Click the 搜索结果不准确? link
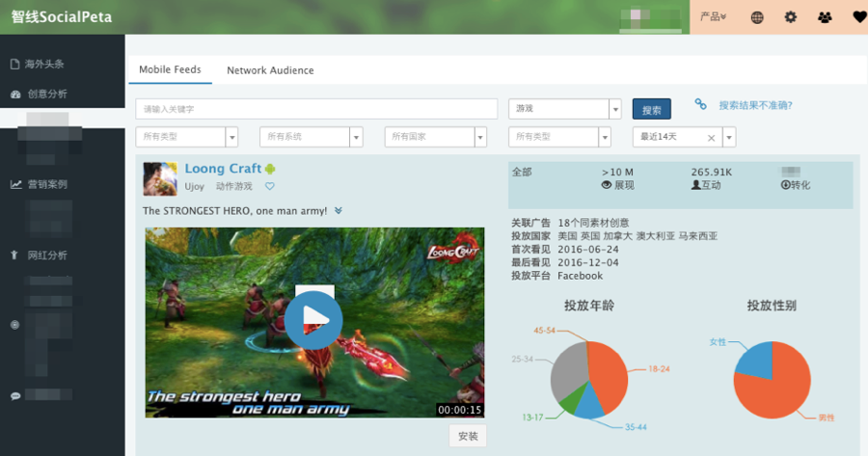 (x=762, y=105)
